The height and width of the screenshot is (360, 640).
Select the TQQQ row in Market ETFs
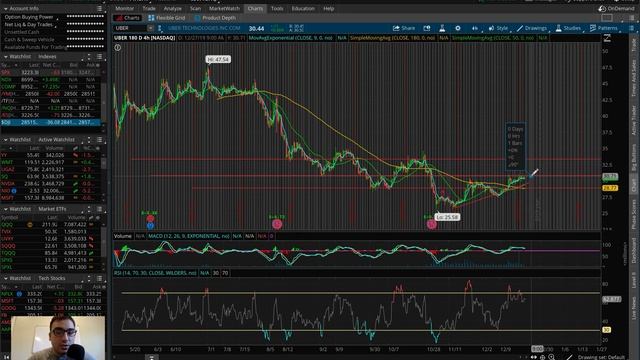(51, 253)
